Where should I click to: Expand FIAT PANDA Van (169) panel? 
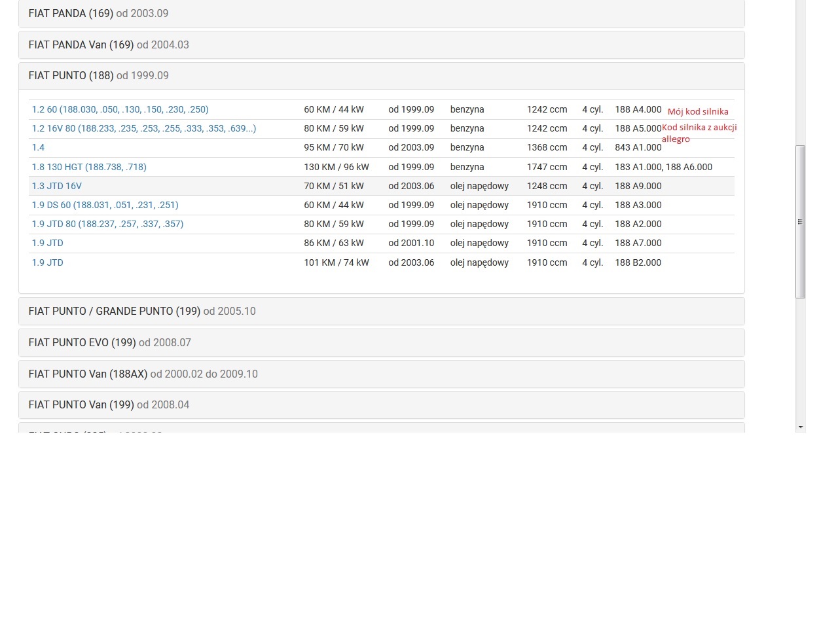click(x=109, y=45)
